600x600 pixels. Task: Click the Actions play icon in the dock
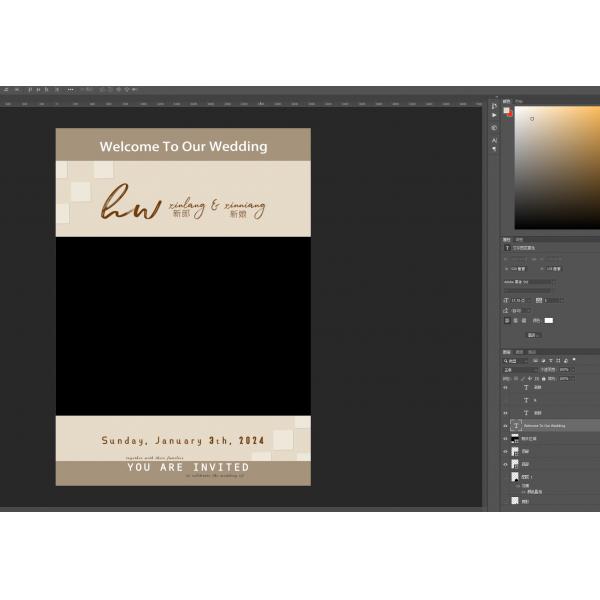[x=494, y=117]
